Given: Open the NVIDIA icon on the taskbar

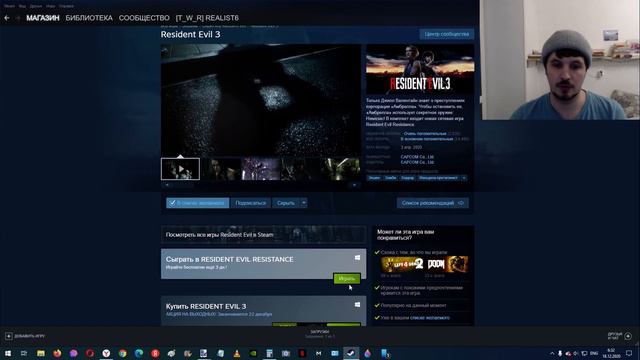Looking at the screenshot, I should pyautogui.click(x=253, y=353).
